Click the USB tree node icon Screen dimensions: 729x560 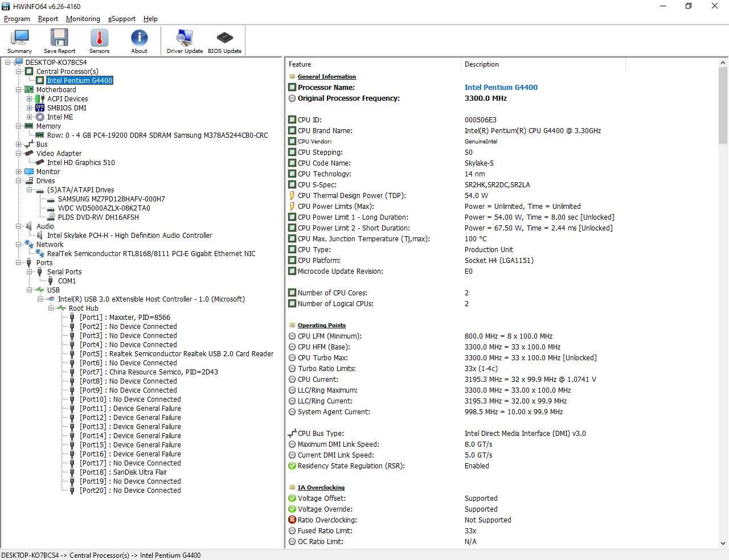(x=40, y=290)
